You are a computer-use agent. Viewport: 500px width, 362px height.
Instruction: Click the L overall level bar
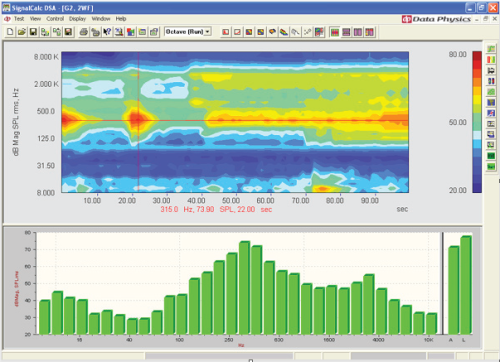coord(466,285)
